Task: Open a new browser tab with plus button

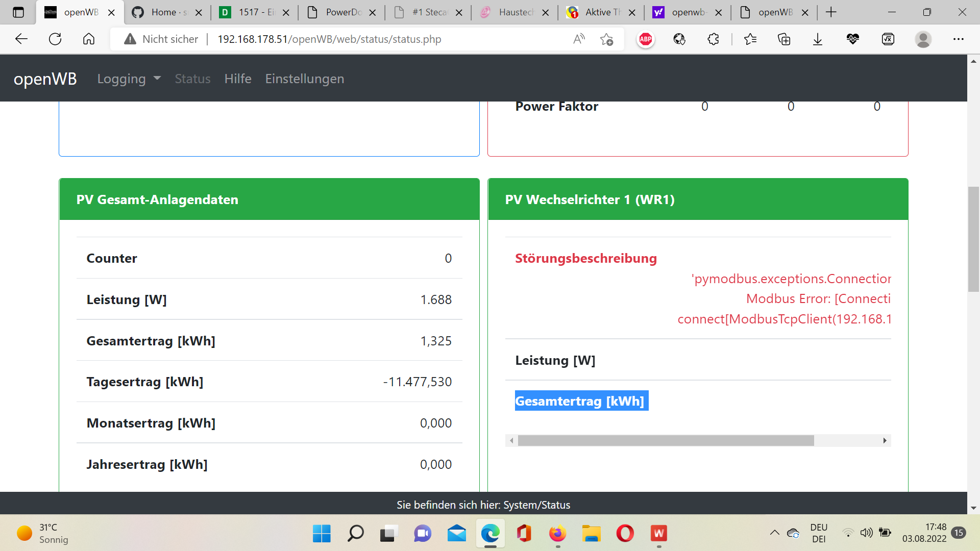Action: [831, 12]
